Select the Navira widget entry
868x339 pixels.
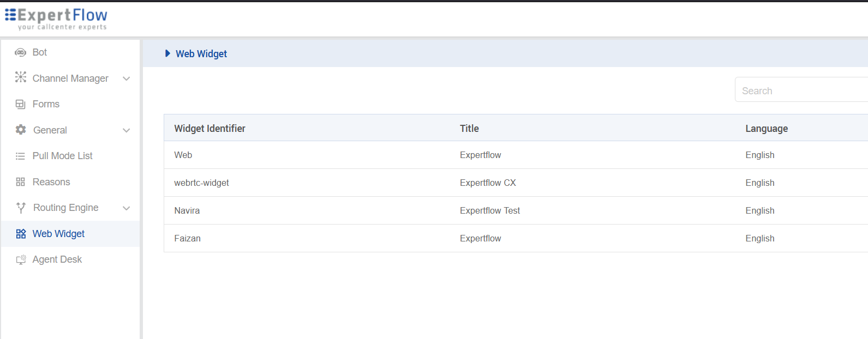(x=187, y=211)
